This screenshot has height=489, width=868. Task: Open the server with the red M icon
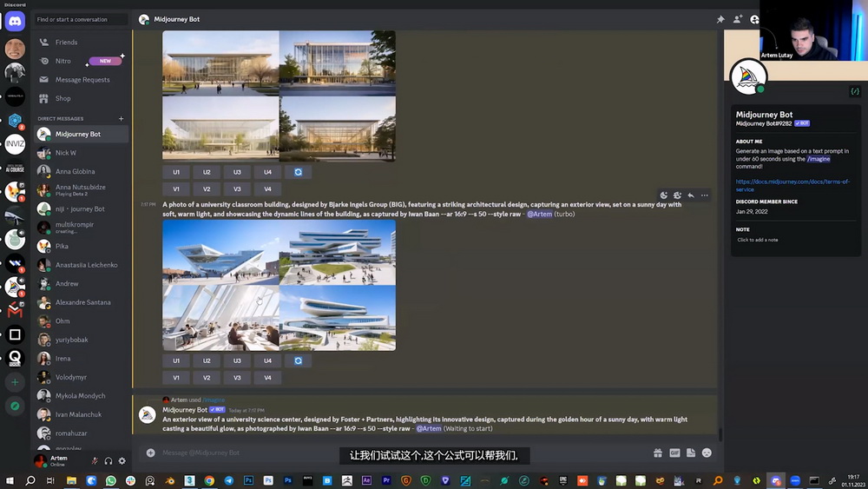[15, 311]
